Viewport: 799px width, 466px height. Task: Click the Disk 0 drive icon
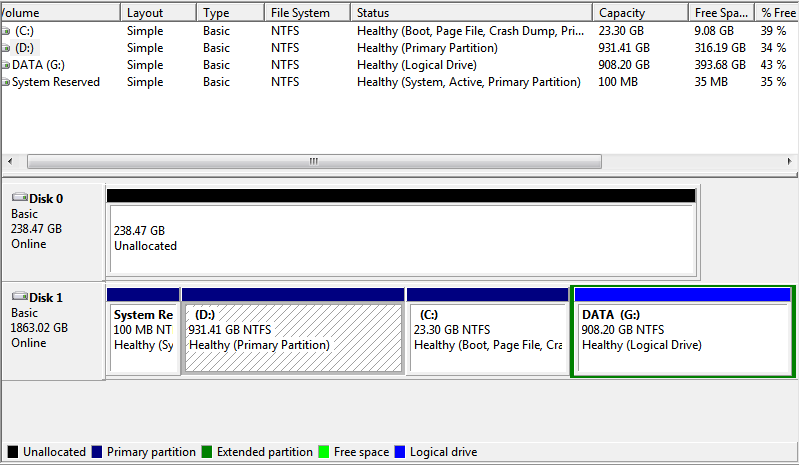click(20, 197)
